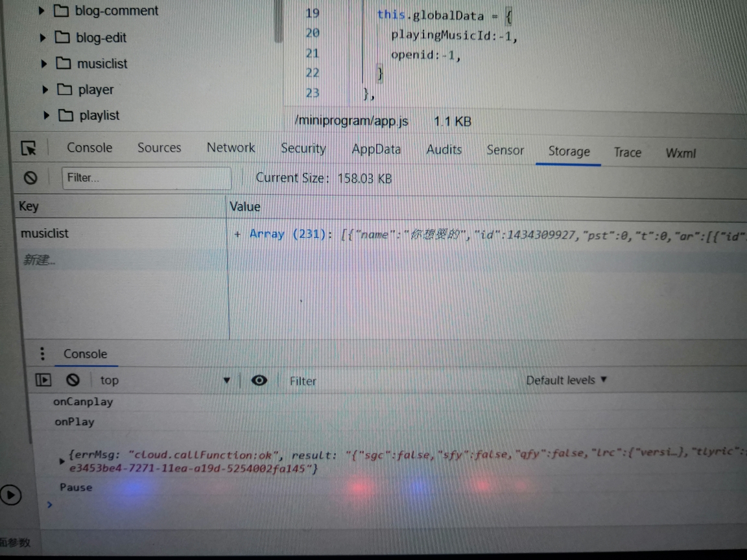
Task: Clear storage using the circle-slash icon
Action: 30,178
